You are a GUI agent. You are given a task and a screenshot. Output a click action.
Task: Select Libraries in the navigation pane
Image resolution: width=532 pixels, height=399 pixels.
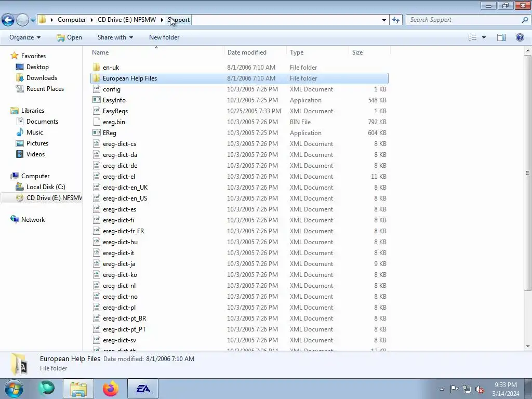(33, 111)
